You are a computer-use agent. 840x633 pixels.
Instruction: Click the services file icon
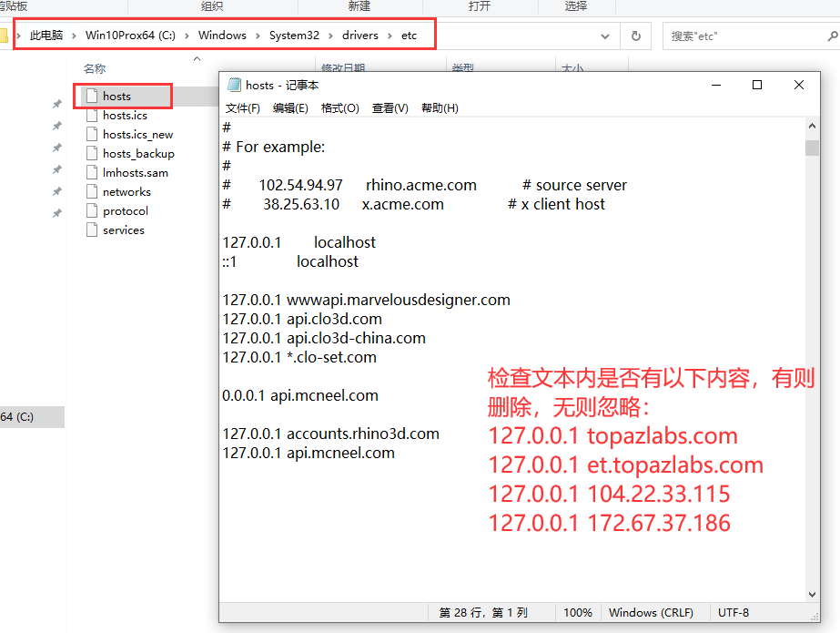(92, 230)
